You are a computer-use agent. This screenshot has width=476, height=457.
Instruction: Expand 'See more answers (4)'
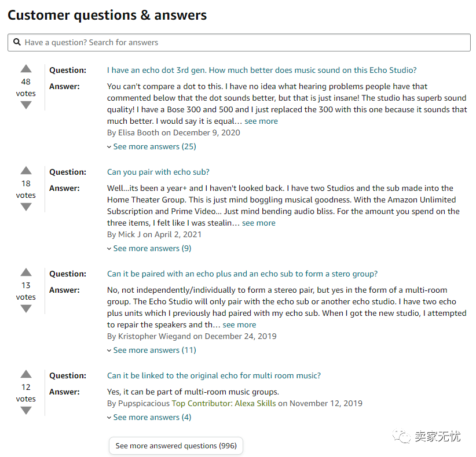click(x=149, y=418)
